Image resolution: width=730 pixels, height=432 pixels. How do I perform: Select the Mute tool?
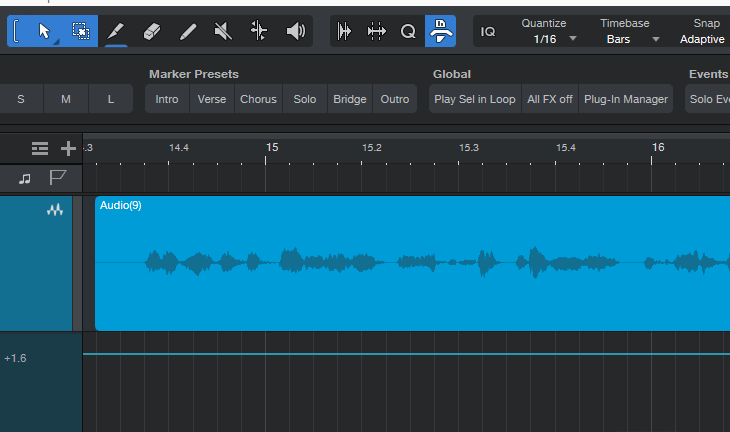click(x=223, y=31)
